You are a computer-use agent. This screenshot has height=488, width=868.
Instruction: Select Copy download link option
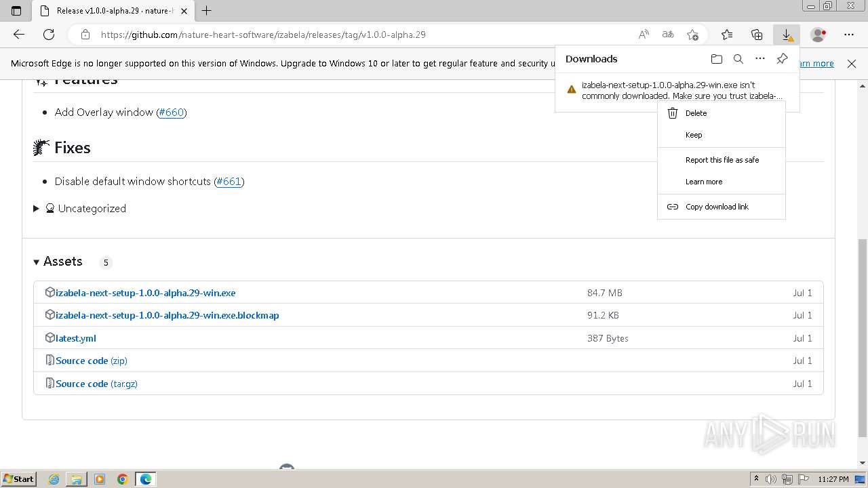coord(722,207)
